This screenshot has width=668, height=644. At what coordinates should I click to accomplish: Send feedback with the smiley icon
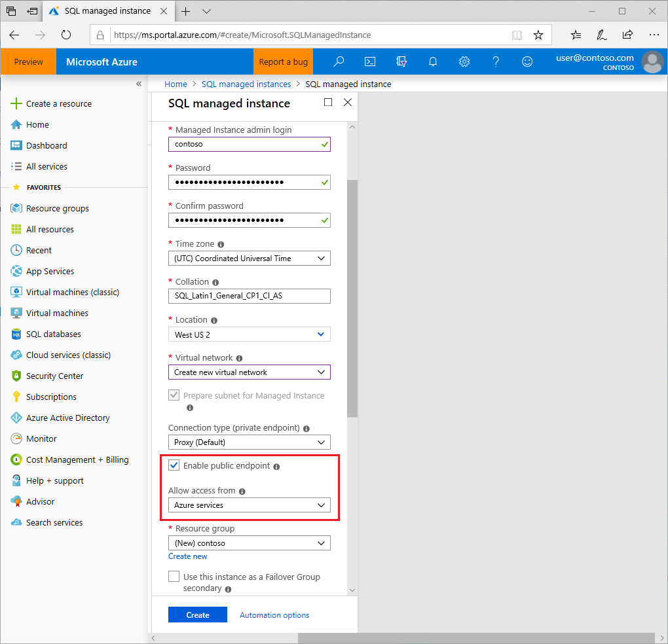pyautogui.click(x=527, y=62)
